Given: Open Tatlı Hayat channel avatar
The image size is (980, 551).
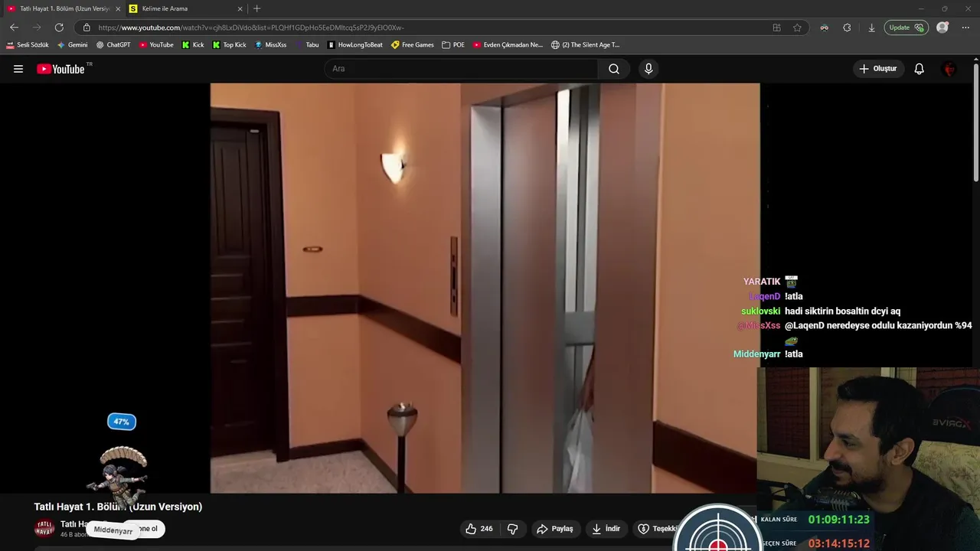Looking at the screenshot, I should pyautogui.click(x=44, y=529).
